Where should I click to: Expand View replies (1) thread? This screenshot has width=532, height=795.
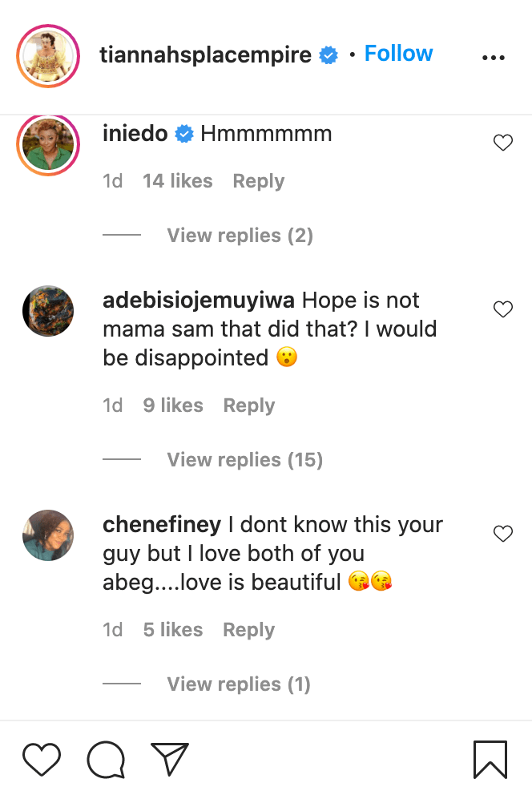[x=239, y=684]
